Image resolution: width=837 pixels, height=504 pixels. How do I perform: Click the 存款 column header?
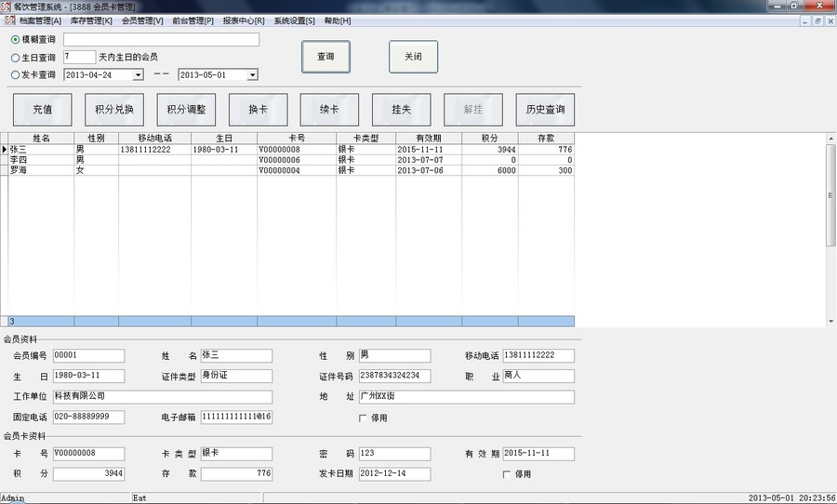click(546, 139)
